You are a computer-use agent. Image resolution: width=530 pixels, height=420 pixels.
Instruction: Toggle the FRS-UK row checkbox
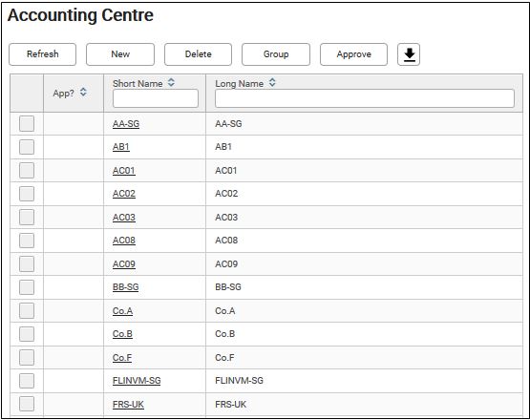point(27,404)
